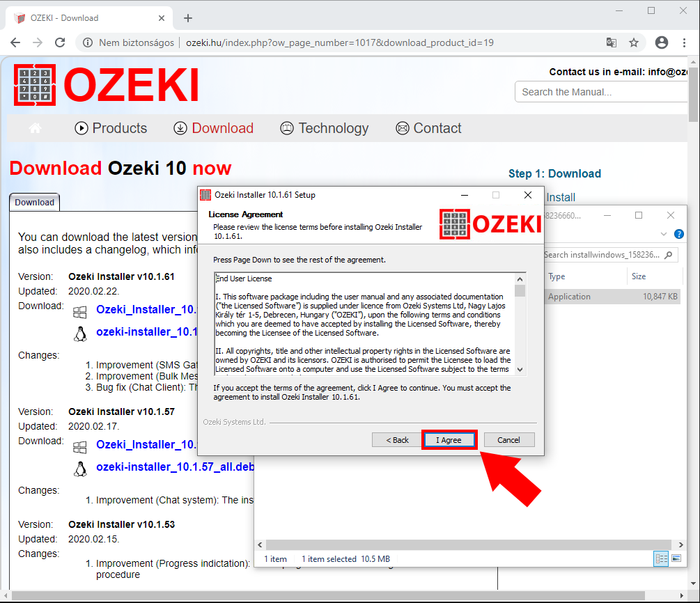Select the Application file row in Explorer
The image size is (700, 603).
(612, 297)
